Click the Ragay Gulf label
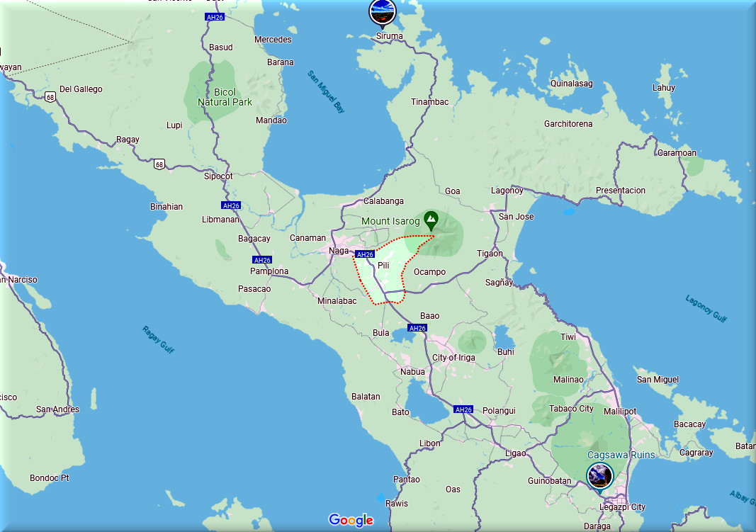 tap(158, 340)
